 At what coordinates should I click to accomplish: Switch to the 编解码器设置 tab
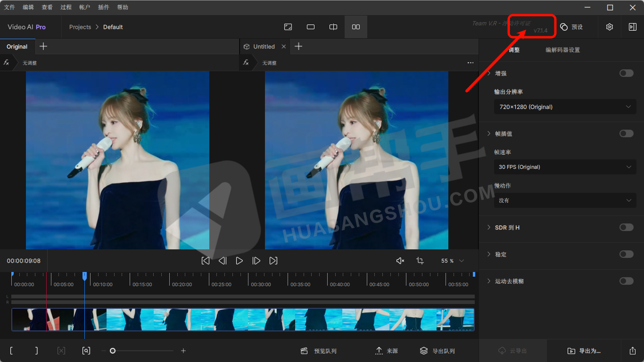point(562,50)
